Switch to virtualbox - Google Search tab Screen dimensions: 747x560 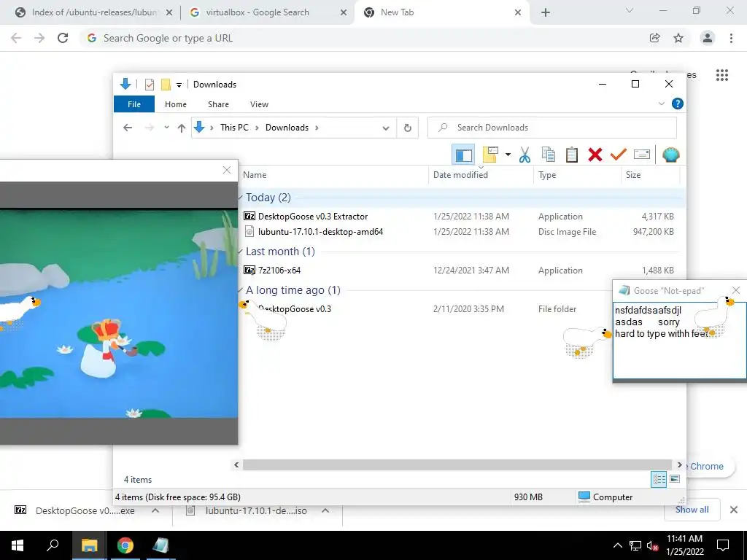268,12
